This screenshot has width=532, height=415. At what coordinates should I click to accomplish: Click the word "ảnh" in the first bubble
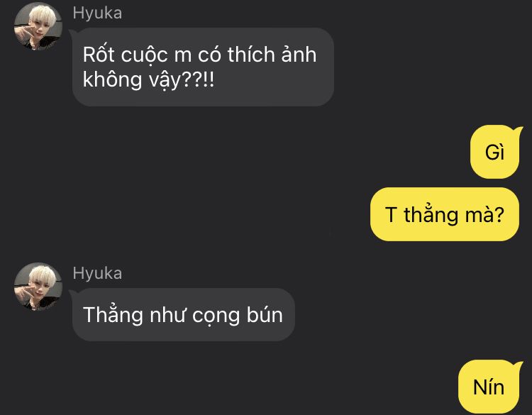(299, 55)
